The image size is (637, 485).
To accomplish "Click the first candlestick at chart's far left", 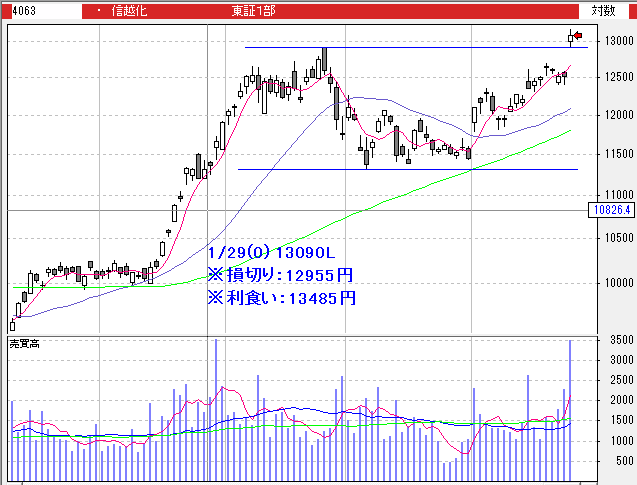I will (x=12, y=324).
